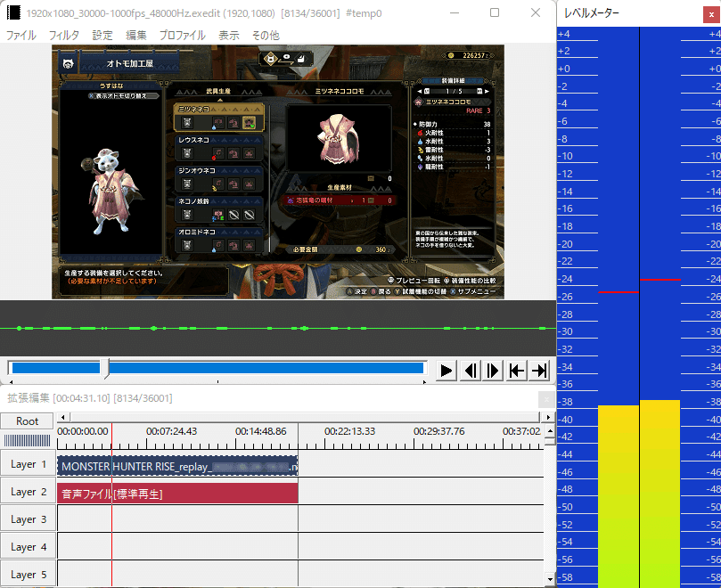
Task: Click the 00:22:13.33 ruler mark
Action: click(350, 432)
